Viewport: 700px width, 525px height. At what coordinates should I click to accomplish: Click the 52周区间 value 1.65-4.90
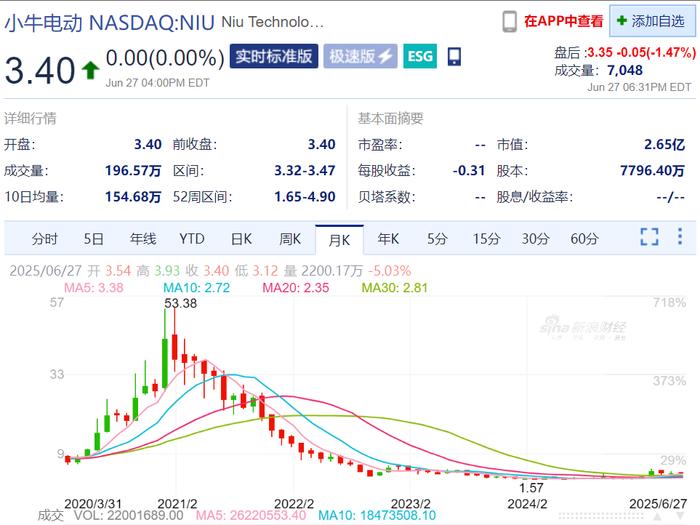(x=305, y=196)
